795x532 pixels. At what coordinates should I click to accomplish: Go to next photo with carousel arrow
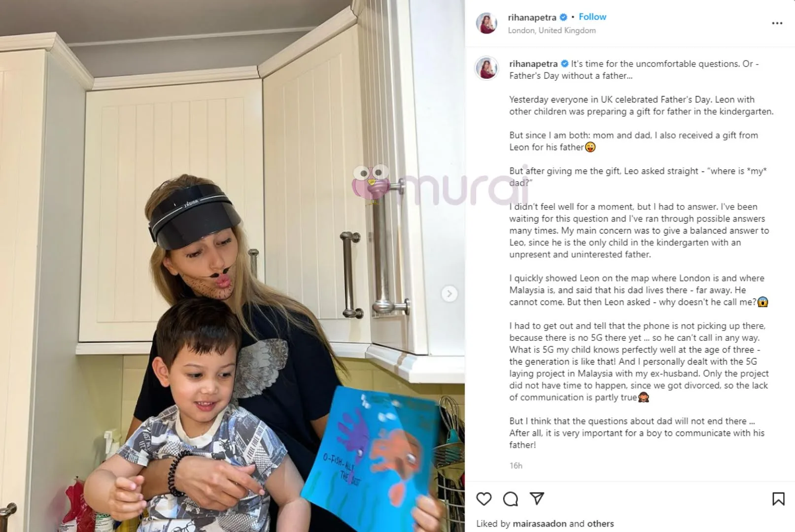449,294
